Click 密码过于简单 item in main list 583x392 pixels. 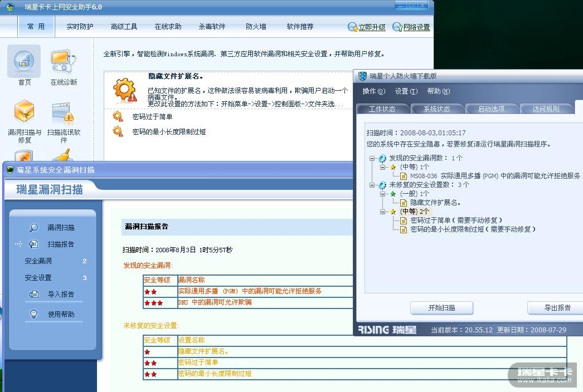click(x=153, y=117)
